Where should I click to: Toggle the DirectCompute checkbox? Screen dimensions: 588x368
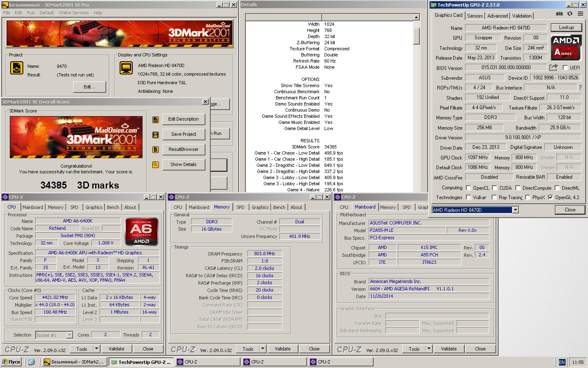coord(518,188)
